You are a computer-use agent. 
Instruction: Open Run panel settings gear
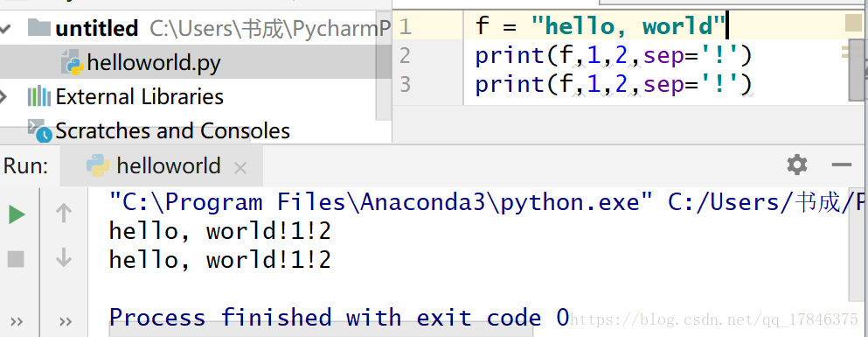click(x=796, y=165)
